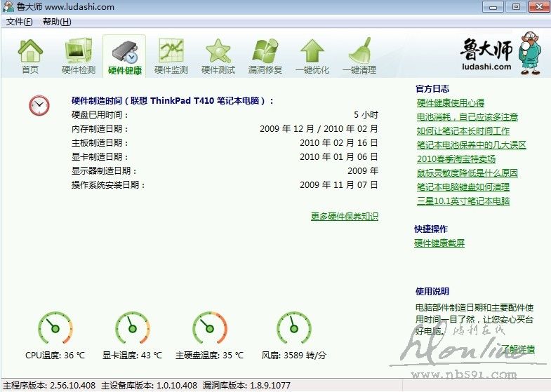
Task: Click 内存制造日期 row label
Action: tap(100, 129)
